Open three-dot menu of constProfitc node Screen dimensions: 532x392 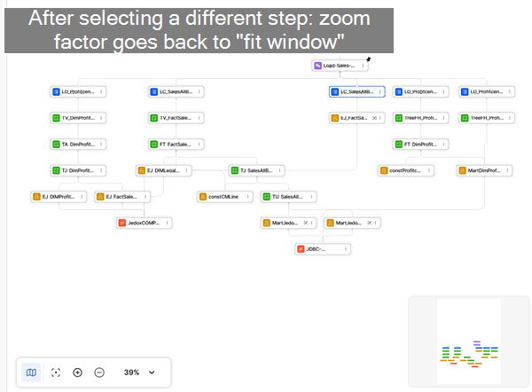click(429, 170)
